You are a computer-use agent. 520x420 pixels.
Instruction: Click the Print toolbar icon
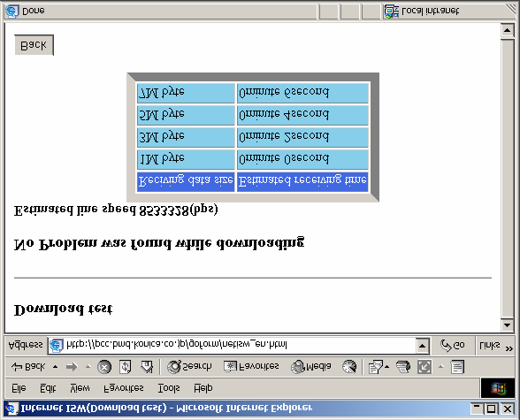pyautogui.click(x=403, y=367)
